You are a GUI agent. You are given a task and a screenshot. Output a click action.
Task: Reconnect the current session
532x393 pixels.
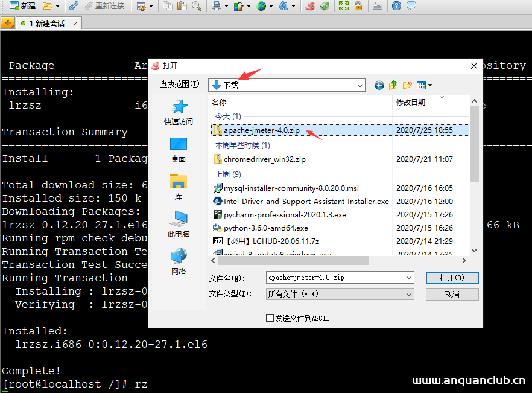pos(105,7)
